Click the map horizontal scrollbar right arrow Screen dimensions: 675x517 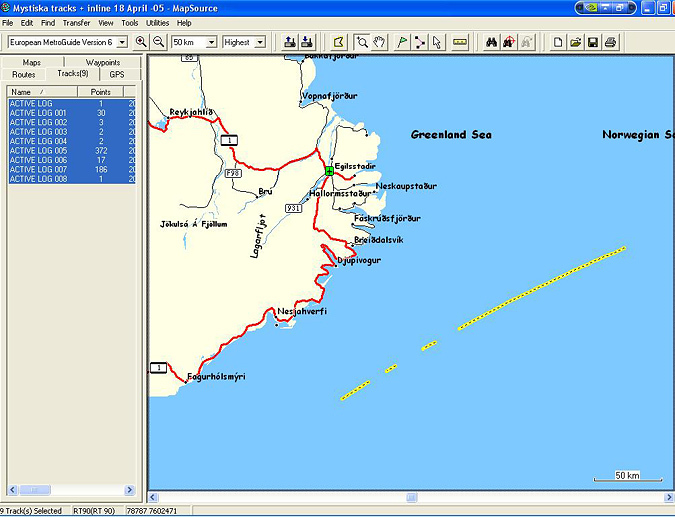669,498
